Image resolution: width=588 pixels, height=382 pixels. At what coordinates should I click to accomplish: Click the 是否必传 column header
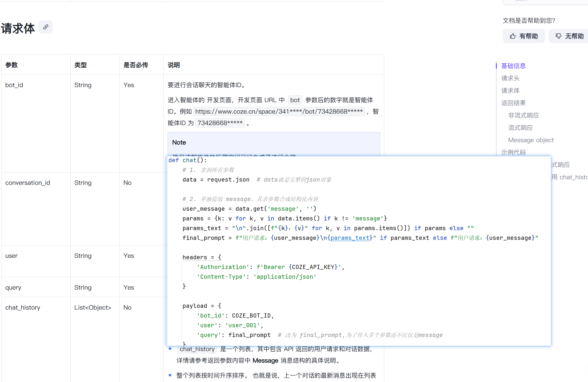coord(136,65)
